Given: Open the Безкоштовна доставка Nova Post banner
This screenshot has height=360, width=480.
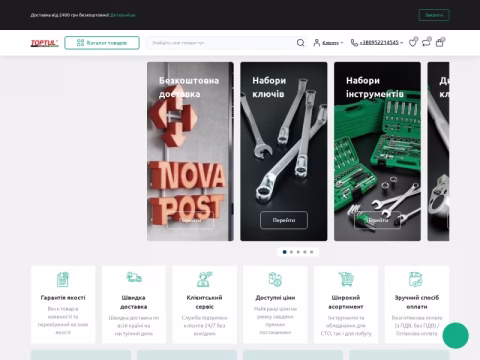Looking at the screenshot, I should coord(190,151).
